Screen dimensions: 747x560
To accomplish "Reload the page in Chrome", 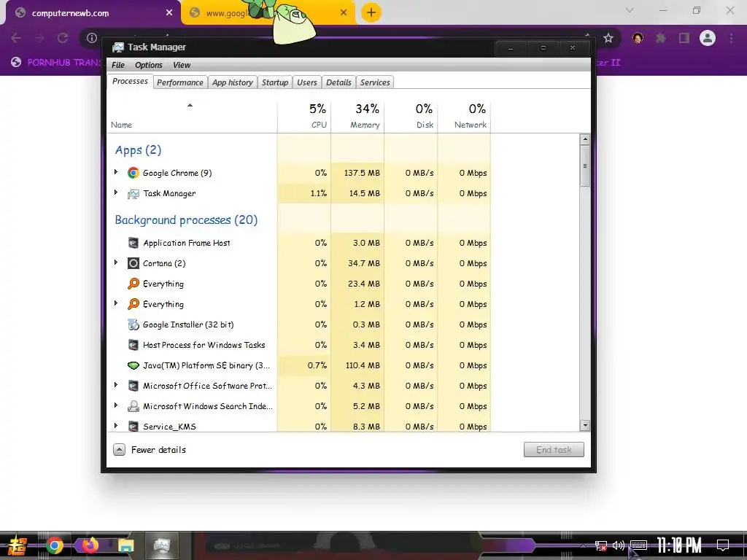I will click(x=63, y=38).
